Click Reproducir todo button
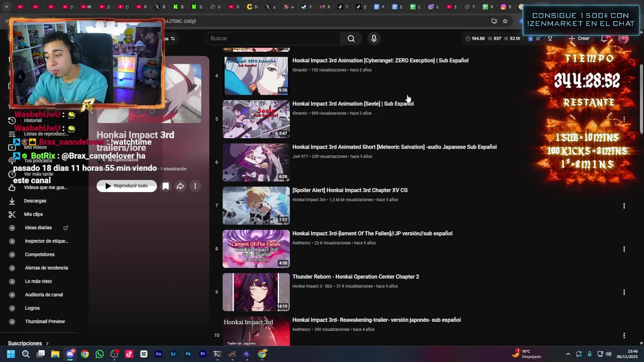The height and width of the screenshot is (362, 644). click(x=127, y=186)
